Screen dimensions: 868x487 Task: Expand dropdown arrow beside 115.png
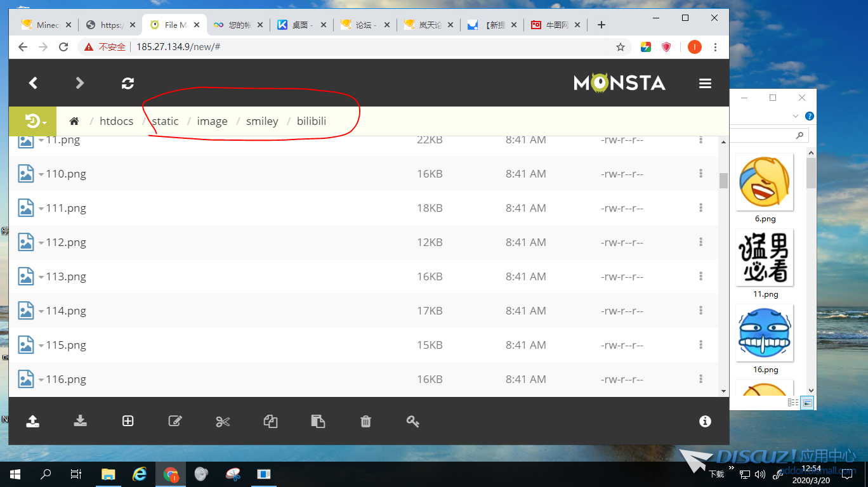coord(41,346)
